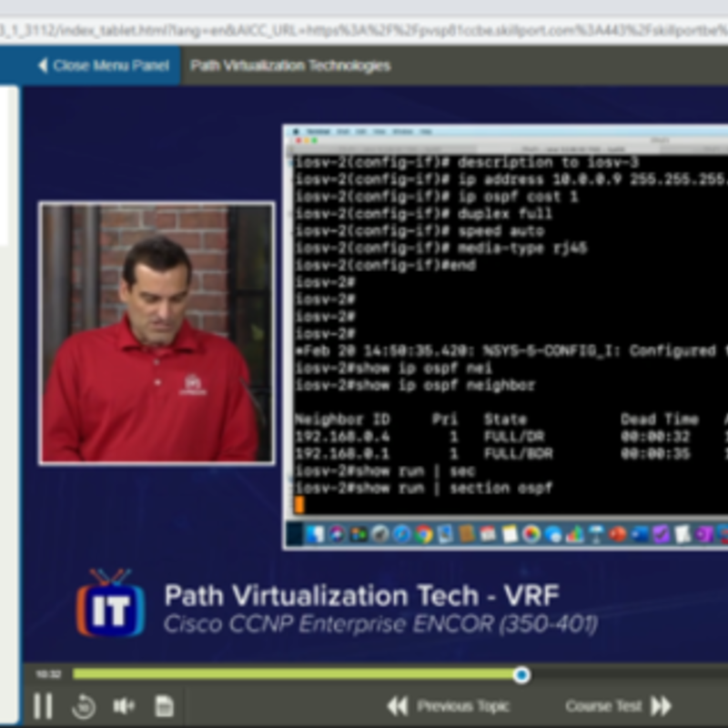The height and width of the screenshot is (728, 728).
Task: Open Google Chrome in the dock
Action: pyautogui.click(x=423, y=534)
